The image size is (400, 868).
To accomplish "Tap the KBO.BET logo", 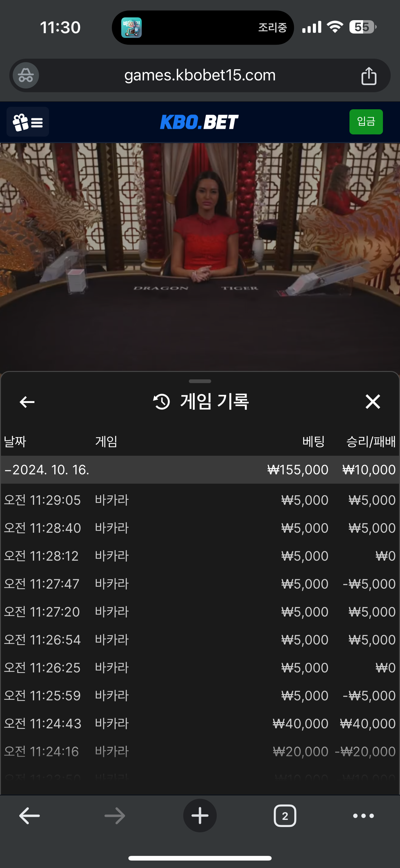I will [199, 122].
